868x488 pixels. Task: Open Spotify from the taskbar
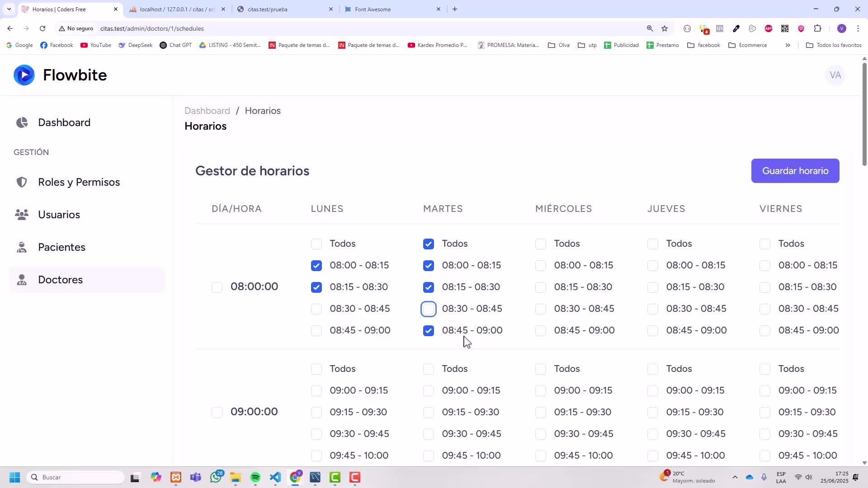point(255,477)
